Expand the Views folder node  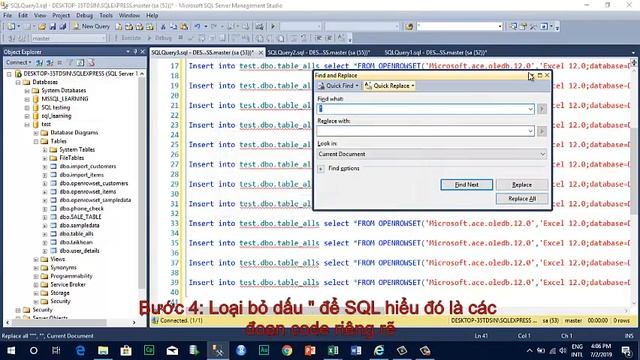[36, 259]
